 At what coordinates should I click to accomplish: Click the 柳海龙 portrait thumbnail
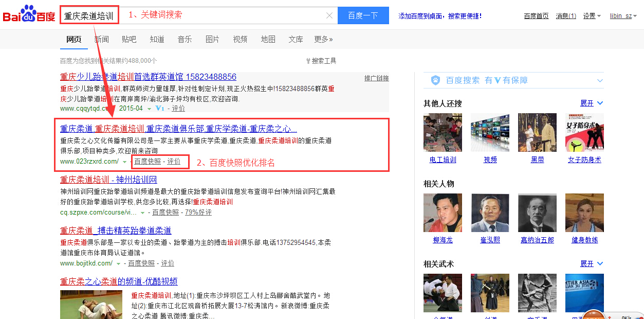click(x=443, y=212)
